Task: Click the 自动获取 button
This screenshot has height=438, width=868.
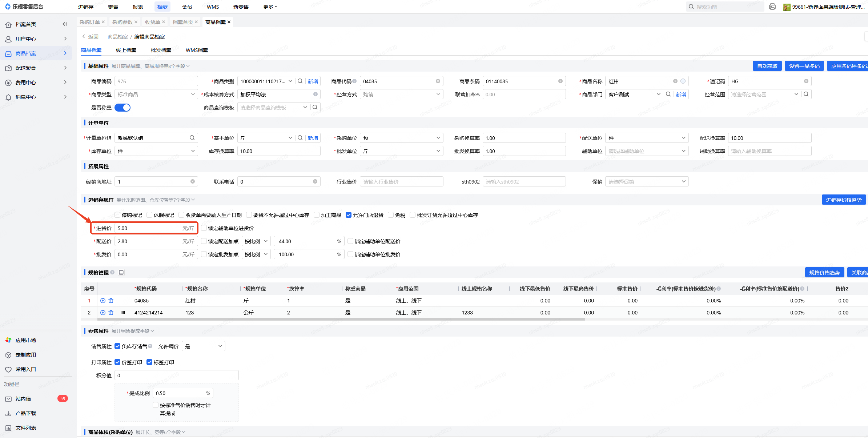Action: 767,66
